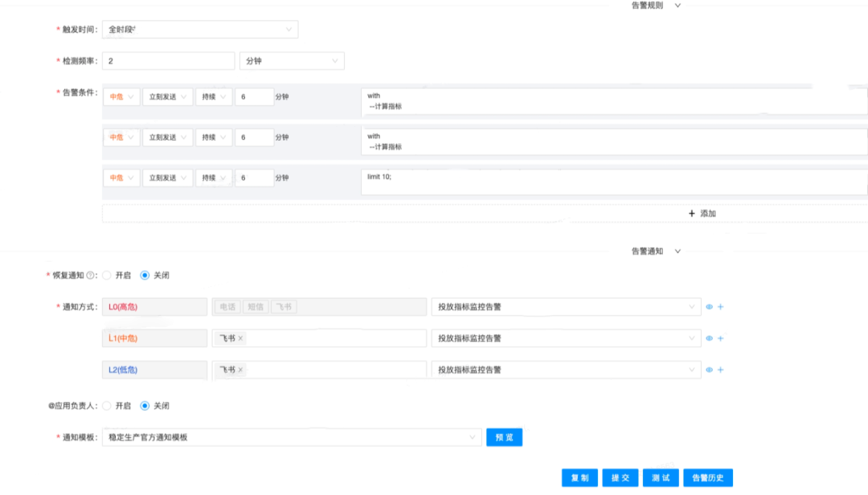The image size is (868, 495).
Task: Enable 恢复通知 with 开启 radio
Action: pyautogui.click(x=107, y=275)
